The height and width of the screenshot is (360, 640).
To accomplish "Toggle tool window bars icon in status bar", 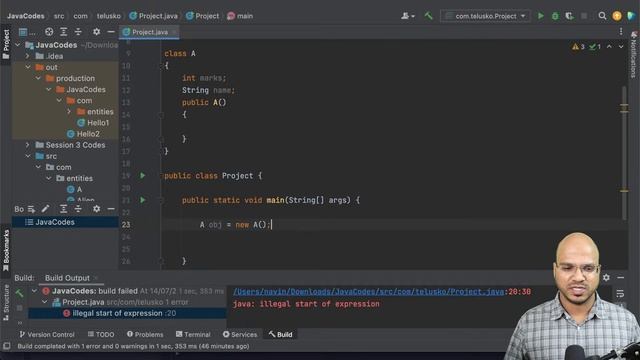I will tap(7, 346).
